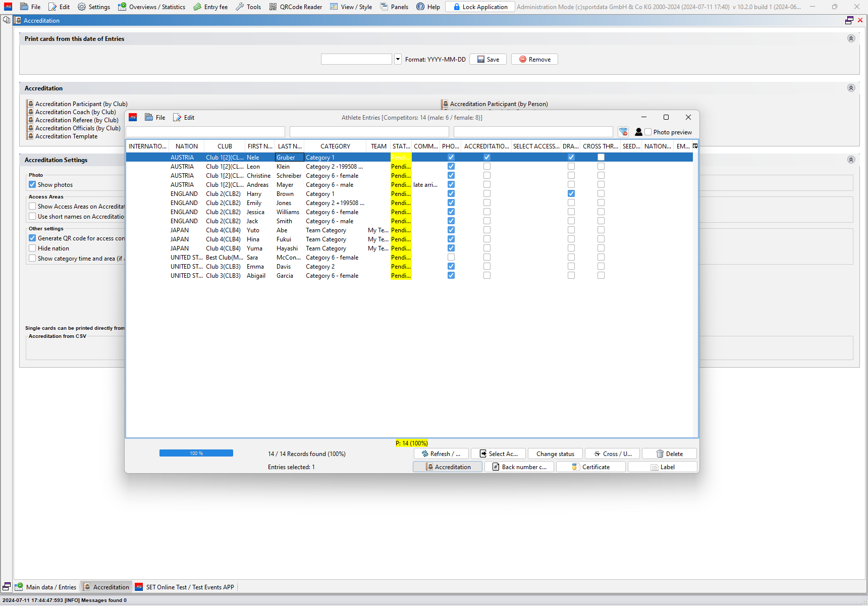Enable the Photo preview checkbox

[648, 132]
